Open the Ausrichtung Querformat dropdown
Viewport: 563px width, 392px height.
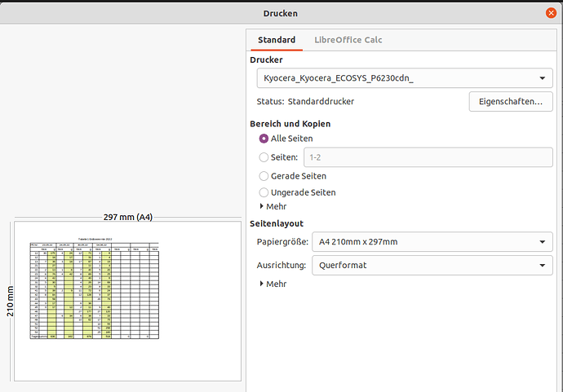point(432,266)
